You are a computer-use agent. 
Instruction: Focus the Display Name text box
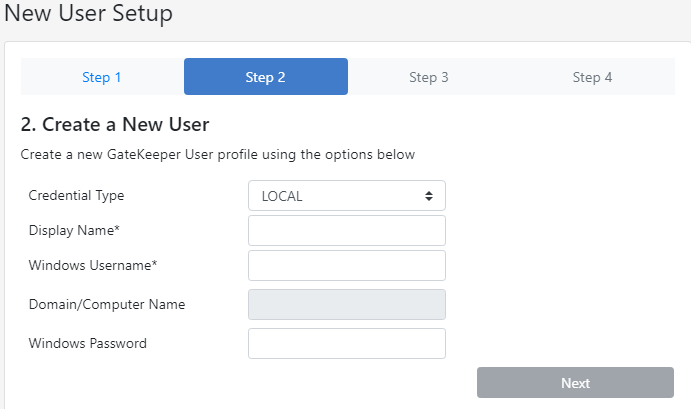coord(346,231)
